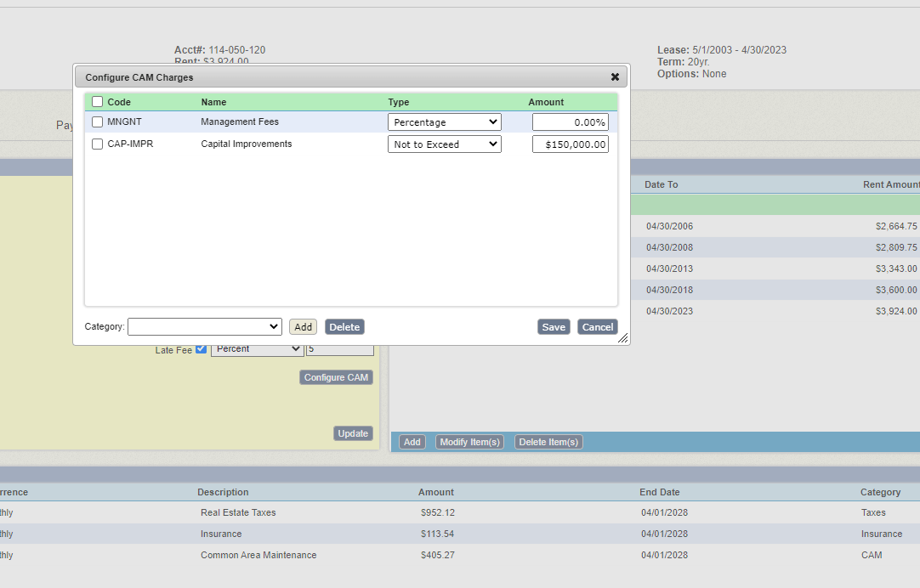920x588 pixels.
Task: Toggle the select-all checkbox in the Code header
Action: coord(97,101)
